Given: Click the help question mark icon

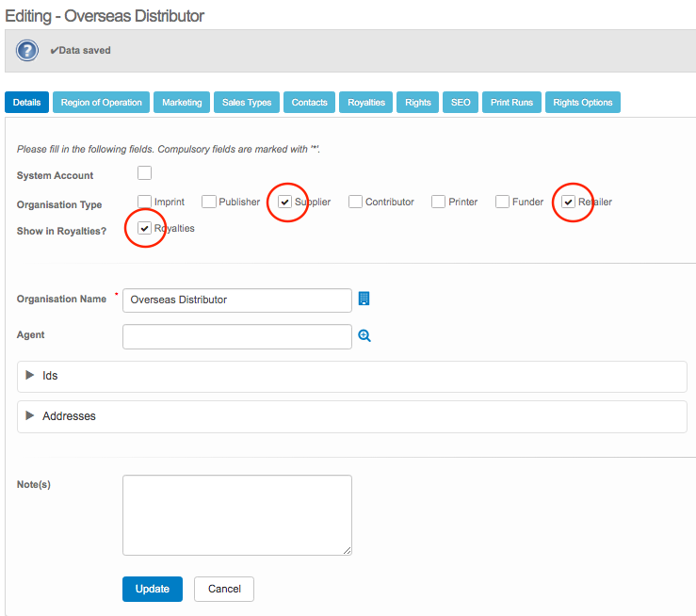Looking at the screenshot, I should (26, 50).
